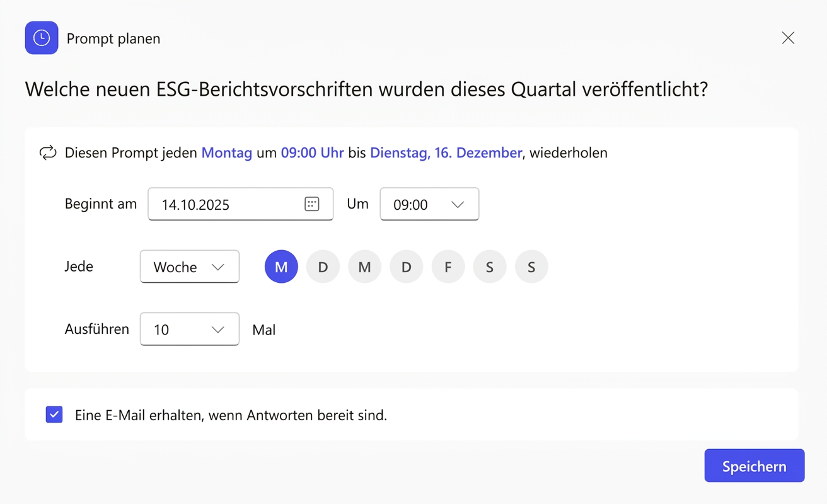
Task: Select Sonntag, the last S day button
Action: click(531, 266)
